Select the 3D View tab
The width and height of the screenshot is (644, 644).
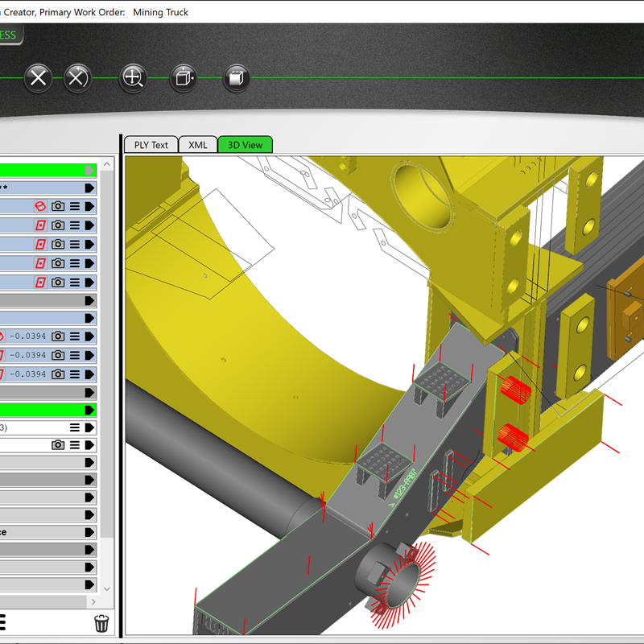tap(245, 145)
